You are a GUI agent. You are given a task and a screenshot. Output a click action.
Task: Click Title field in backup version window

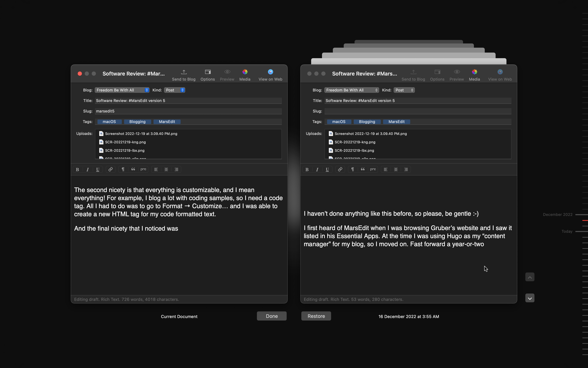tap(418, 101)
